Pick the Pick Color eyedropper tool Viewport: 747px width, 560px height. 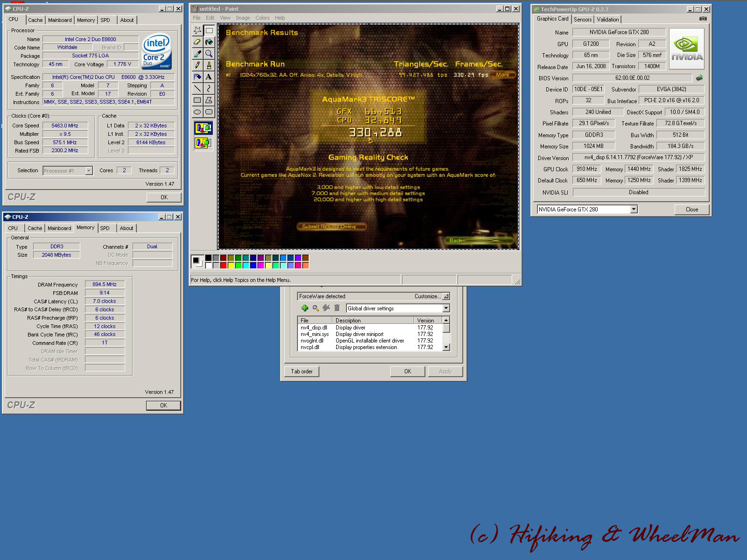tap(197, 54)
